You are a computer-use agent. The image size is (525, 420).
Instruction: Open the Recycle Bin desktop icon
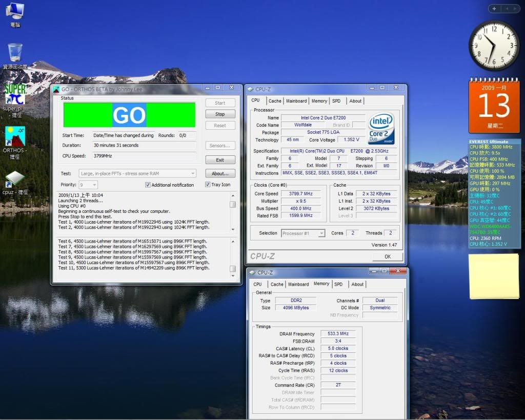click(x=15, y=55)
